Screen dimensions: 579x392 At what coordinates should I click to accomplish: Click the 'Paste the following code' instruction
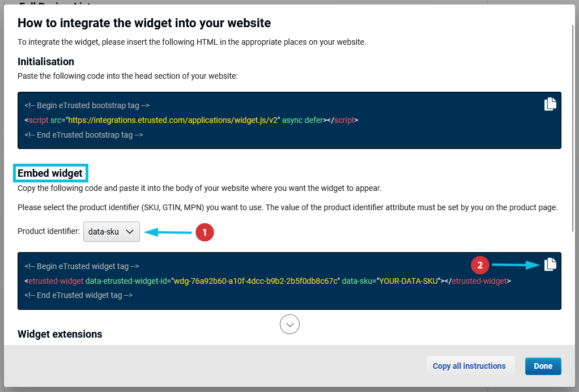click(x=128, y=76)
